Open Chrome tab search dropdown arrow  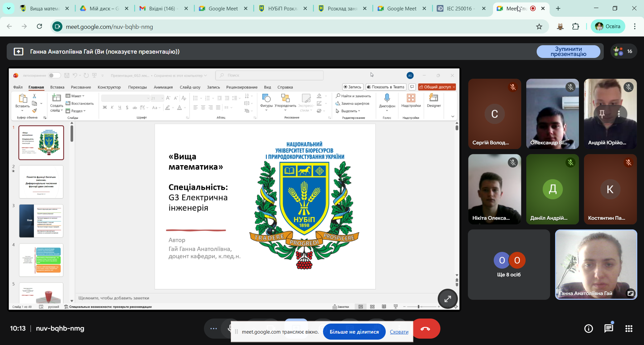pyautogui.click(x=8, y=8)
